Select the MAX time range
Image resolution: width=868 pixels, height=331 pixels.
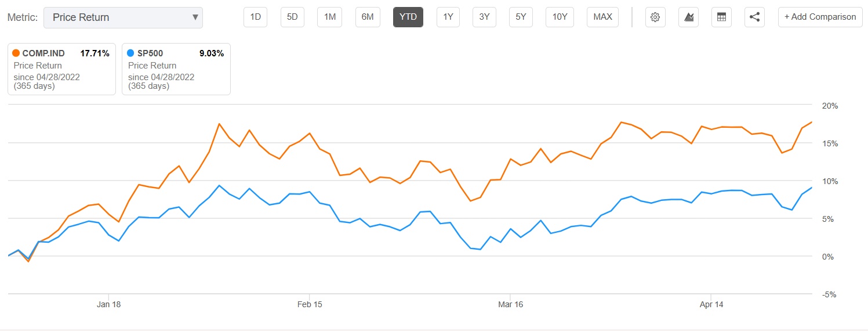click(602, 17)
